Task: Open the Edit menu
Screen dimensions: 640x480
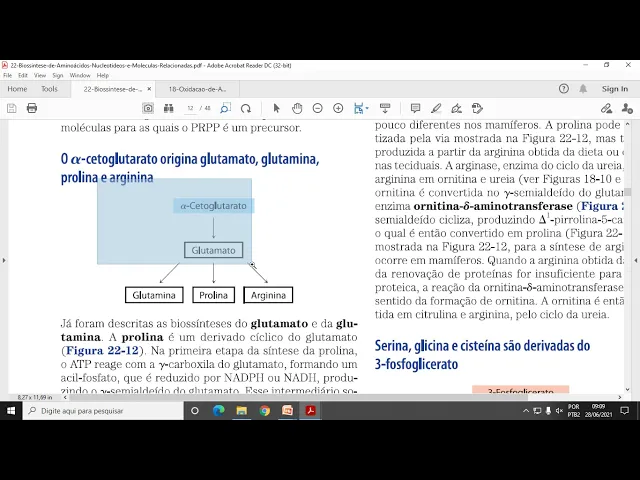Action: (23, 76)
